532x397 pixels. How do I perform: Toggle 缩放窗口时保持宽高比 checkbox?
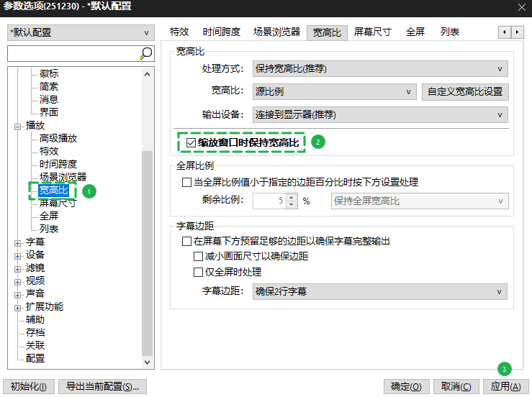coord(191,142)
